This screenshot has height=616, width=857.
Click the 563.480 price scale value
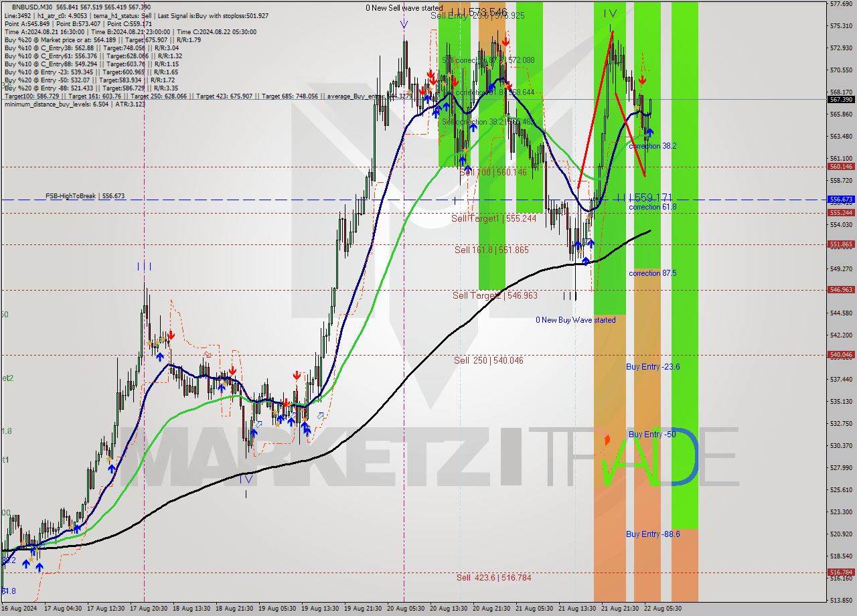(x=840, y=136)
